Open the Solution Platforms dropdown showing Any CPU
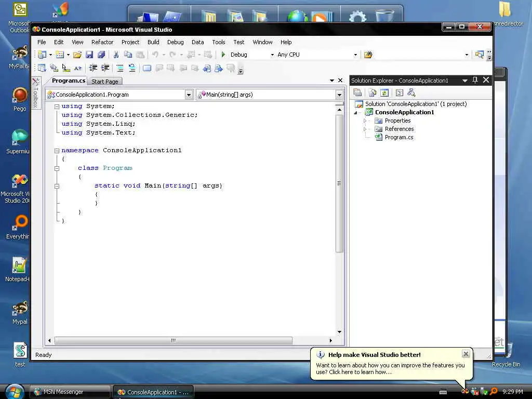This screenshot has width=532, height=399. click(355, 55)
